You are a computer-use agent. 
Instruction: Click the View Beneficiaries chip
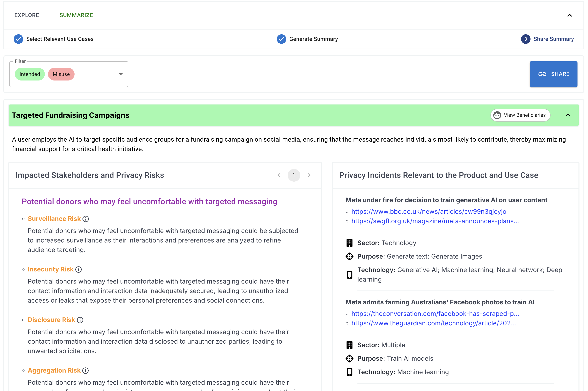pos(520,115)
